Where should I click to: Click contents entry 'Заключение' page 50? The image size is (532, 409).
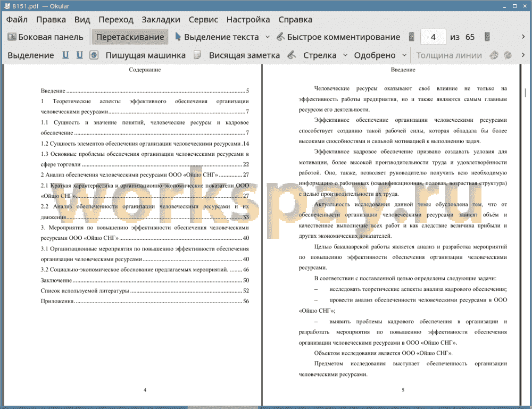pos(145,280)
